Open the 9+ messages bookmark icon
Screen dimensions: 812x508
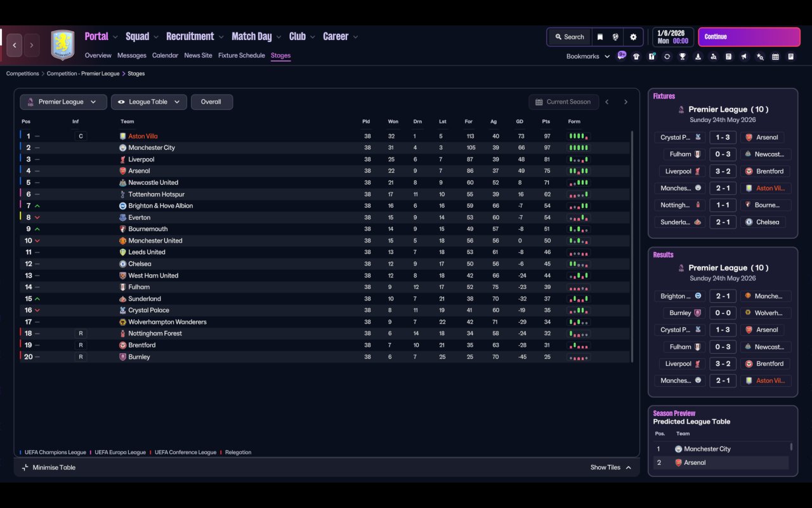click(622, 56)
